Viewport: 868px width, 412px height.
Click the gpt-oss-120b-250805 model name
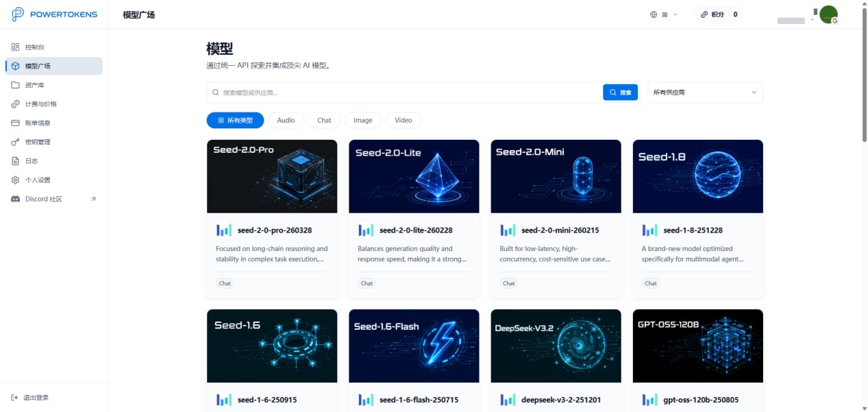click(x=701, y=400)
